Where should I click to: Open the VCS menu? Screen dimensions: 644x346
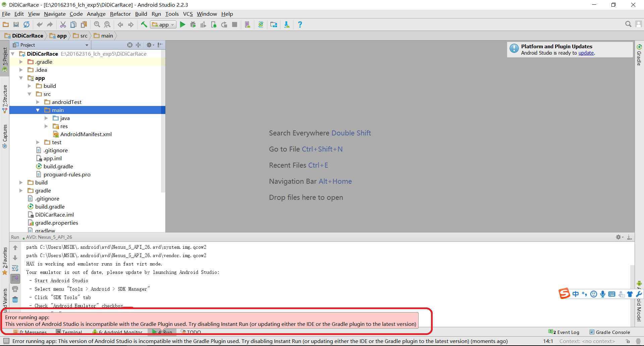[x=188, y=14]
